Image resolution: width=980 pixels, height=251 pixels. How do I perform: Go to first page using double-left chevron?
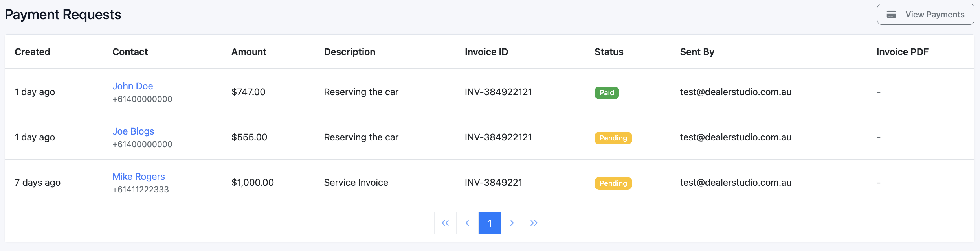coord(445,223)
